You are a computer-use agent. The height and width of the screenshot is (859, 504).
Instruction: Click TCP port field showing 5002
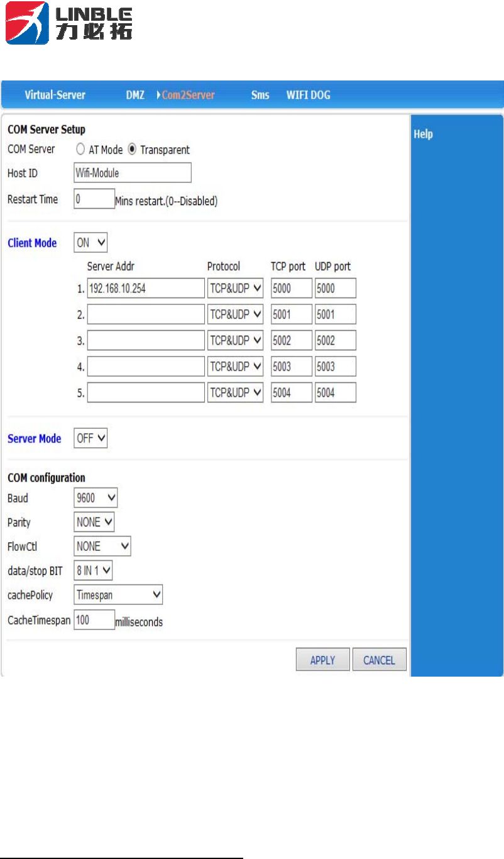coord(292,340)
